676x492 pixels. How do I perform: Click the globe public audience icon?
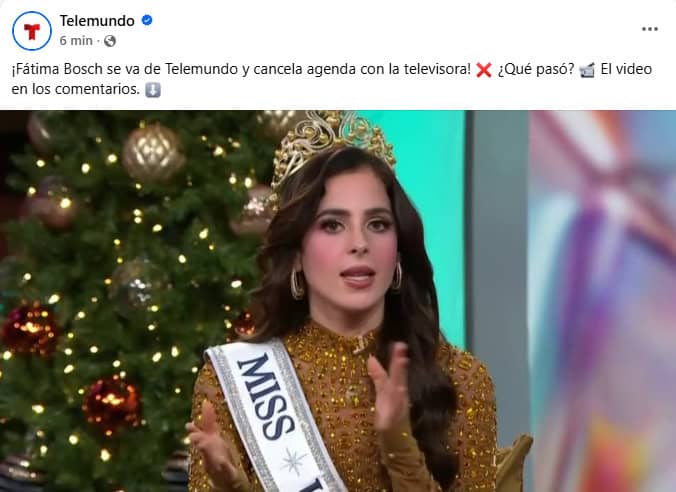click(x=110, y=41)
